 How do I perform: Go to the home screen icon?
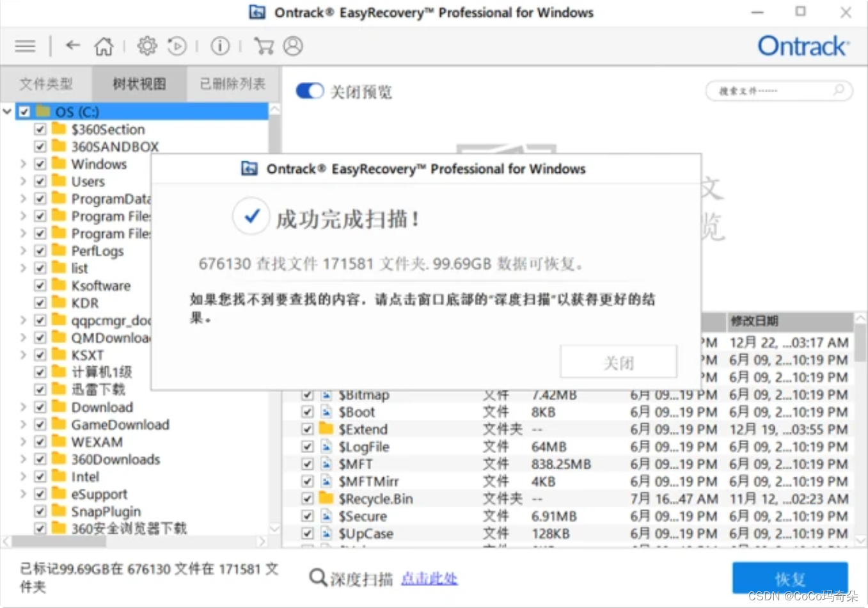point(104,46)
